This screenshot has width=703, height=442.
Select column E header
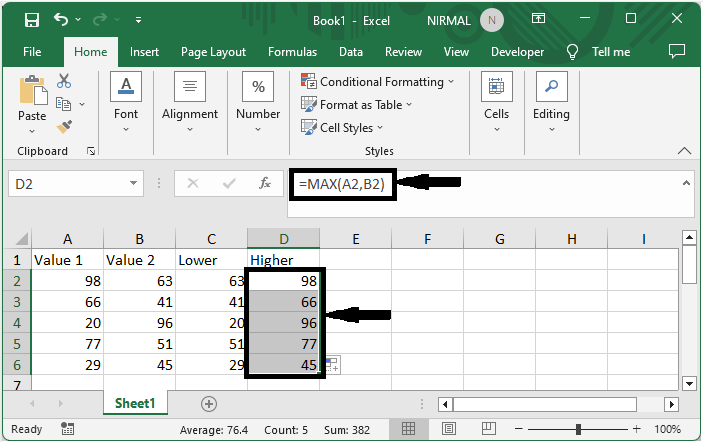pyautogui.click(x=356, y=239)
